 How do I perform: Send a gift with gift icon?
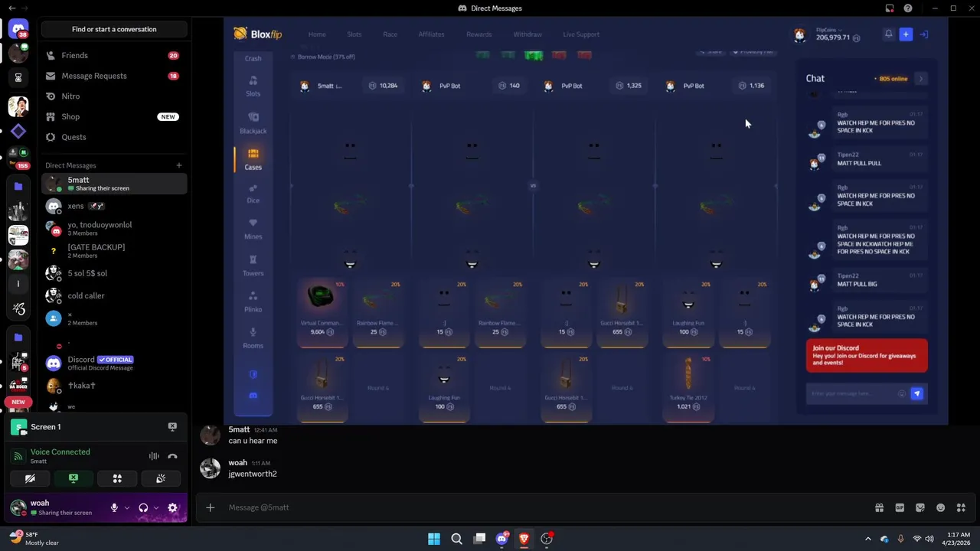(x=879, y=507)
